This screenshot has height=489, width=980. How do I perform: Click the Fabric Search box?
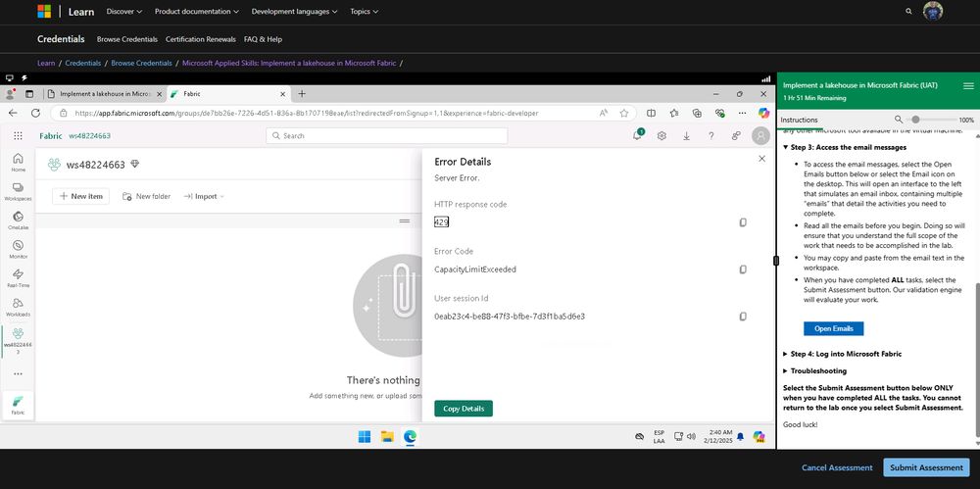[386, 135]
